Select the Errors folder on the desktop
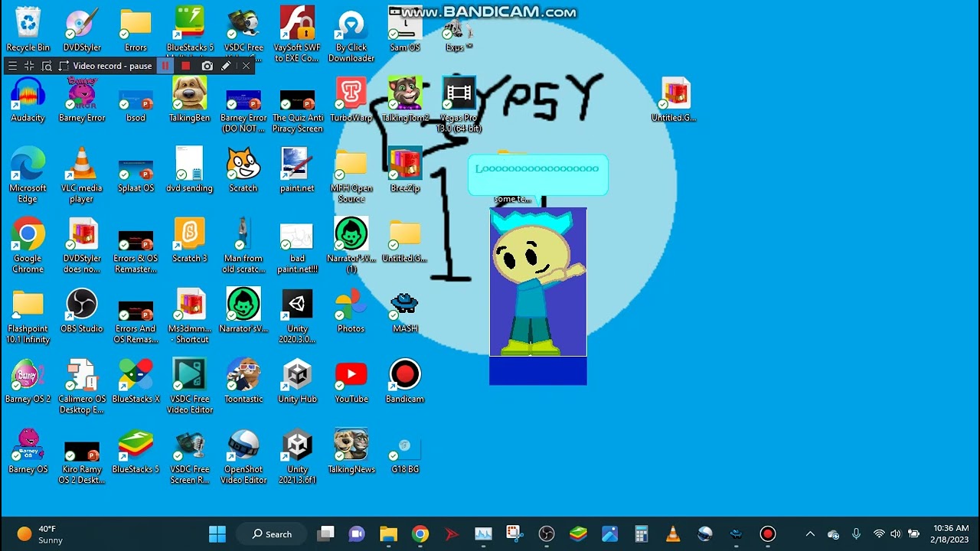Screen dimensions: 980x551 pos(136,30)
